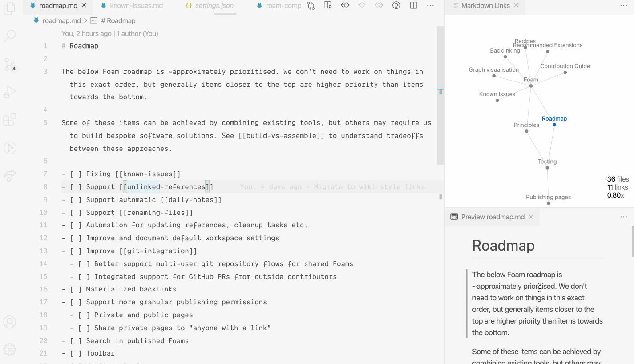Close the Markdown Links panel tab
Screen dimensions: 634x364
pos(516,6)
